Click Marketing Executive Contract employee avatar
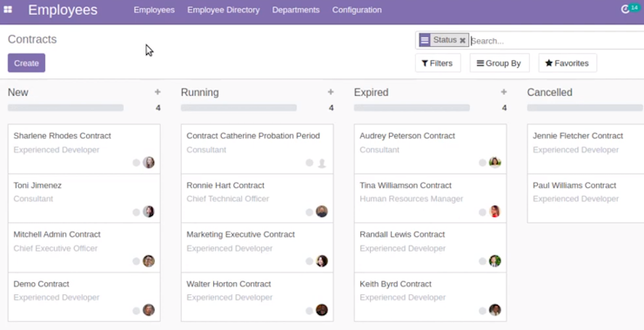 322,261
